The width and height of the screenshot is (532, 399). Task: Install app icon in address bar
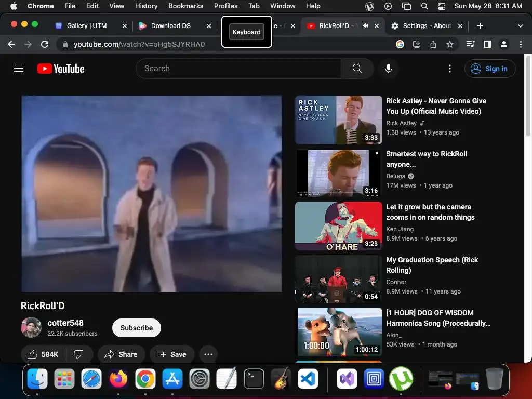(x=417, y=44)
